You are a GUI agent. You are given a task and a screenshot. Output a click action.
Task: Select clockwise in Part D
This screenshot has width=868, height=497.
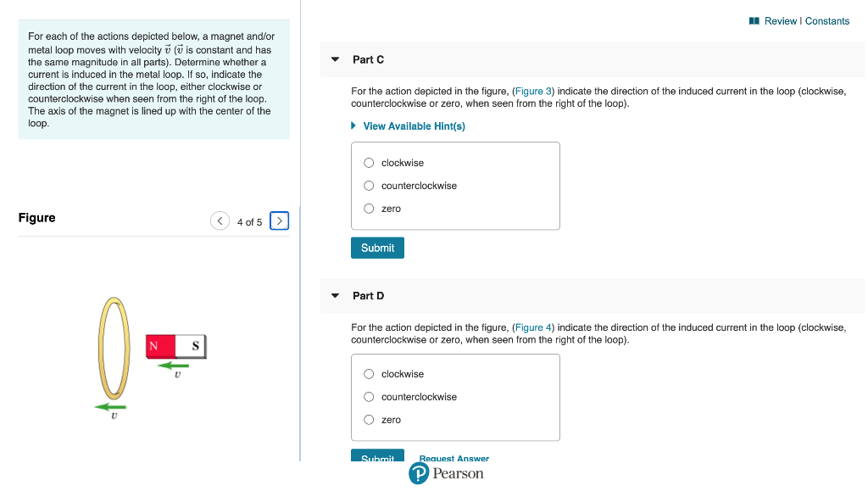pyautogui.click(x=369, y=373)
